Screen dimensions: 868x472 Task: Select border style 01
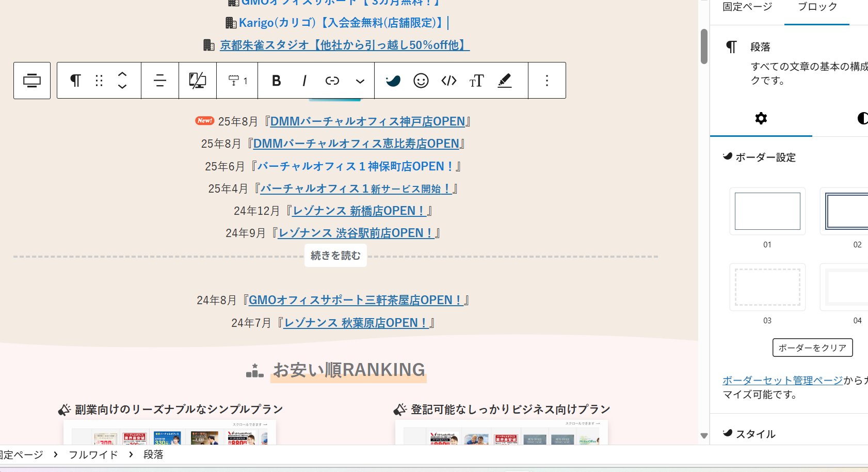(767, 211)
